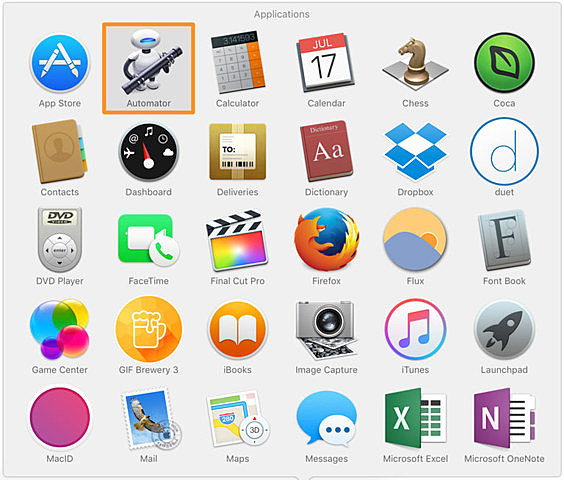Open the iTunes app
Image resolution: width=564 pixels, height=480 pixels.
(415, 329)
